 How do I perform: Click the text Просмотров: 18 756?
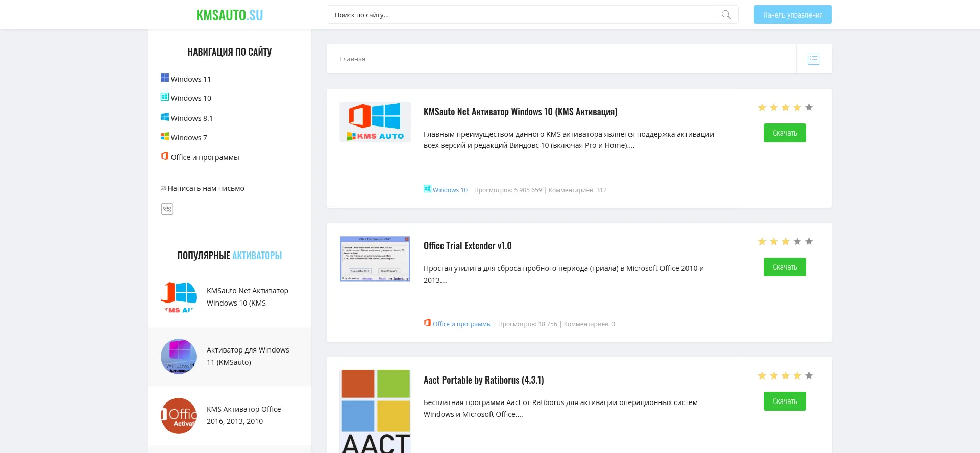tap(528, 324)
